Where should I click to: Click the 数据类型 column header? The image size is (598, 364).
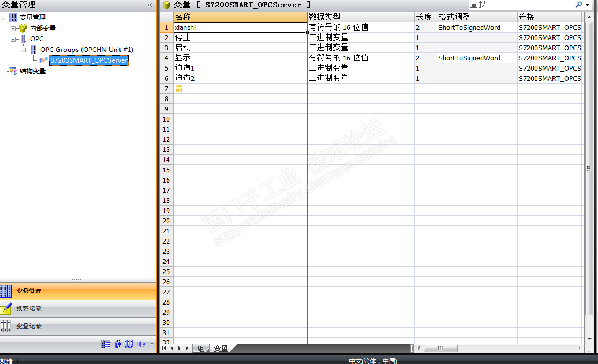[361, 17]
